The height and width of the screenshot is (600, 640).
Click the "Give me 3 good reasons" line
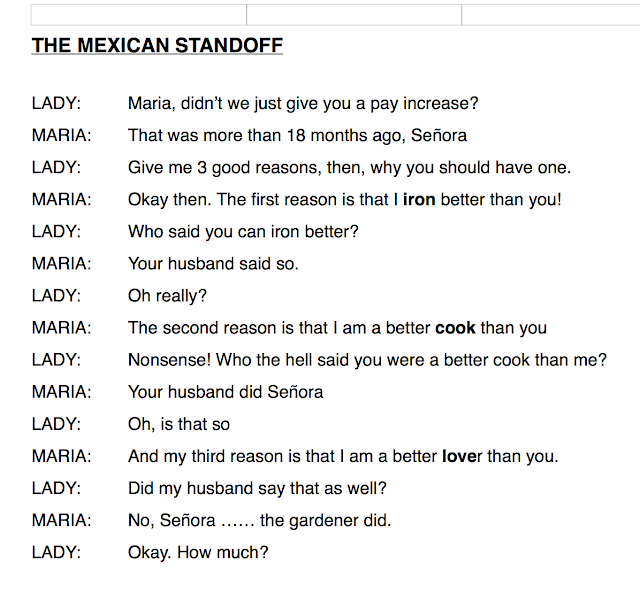pos(349,167)
